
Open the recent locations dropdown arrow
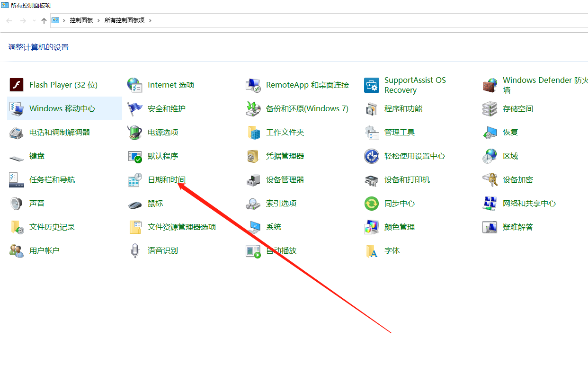tap(34, 21)
